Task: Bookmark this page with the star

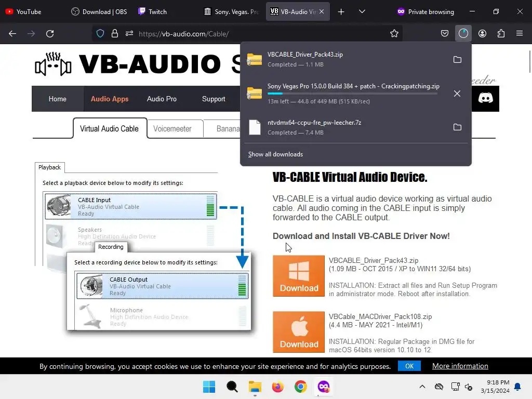Action: click(394, 34)
